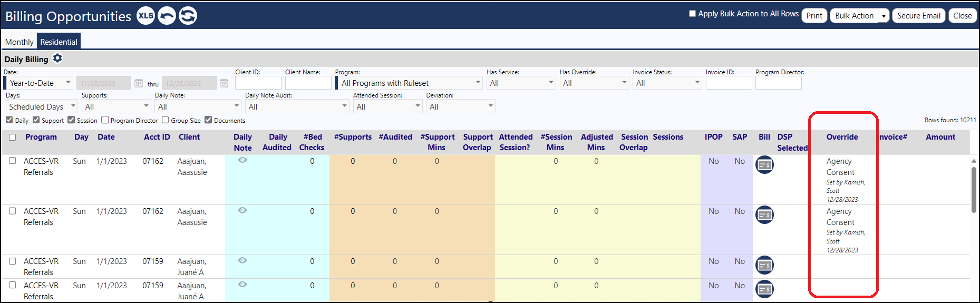Click the table vertical scrollbar thumb
This screenshot has height=303, width=980.
coord(974,190)
